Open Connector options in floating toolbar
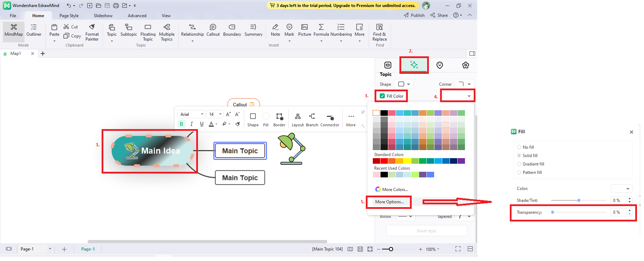 pos(330,120)
